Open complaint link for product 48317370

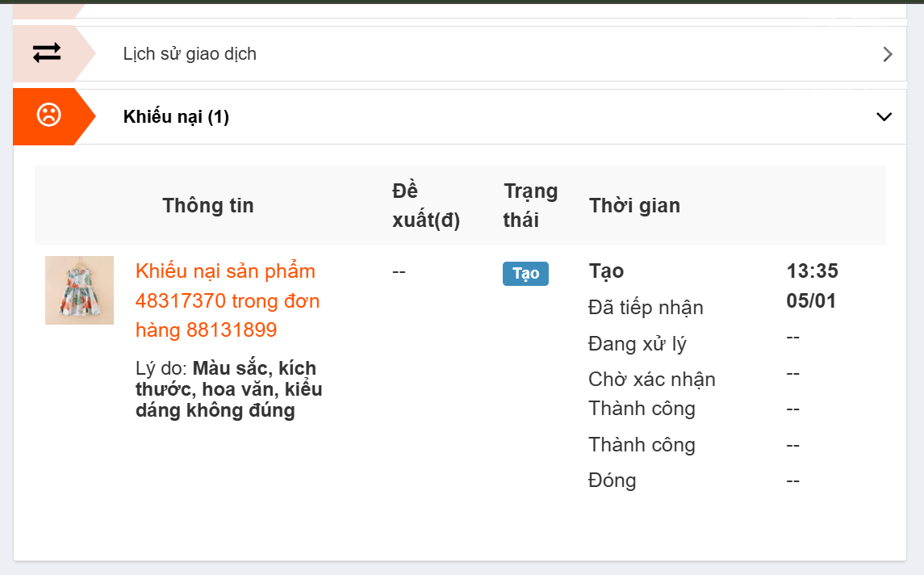click(x=228, y=300)
